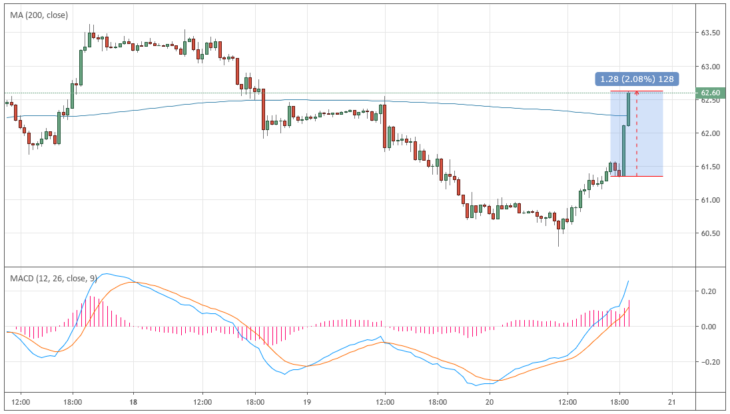Click the 0.00 MACD scale label

point(709,327)
